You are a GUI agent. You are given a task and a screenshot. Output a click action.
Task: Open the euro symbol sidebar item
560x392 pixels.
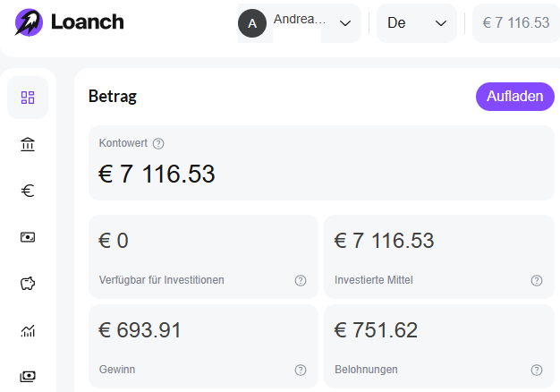(x=28, y=191)
